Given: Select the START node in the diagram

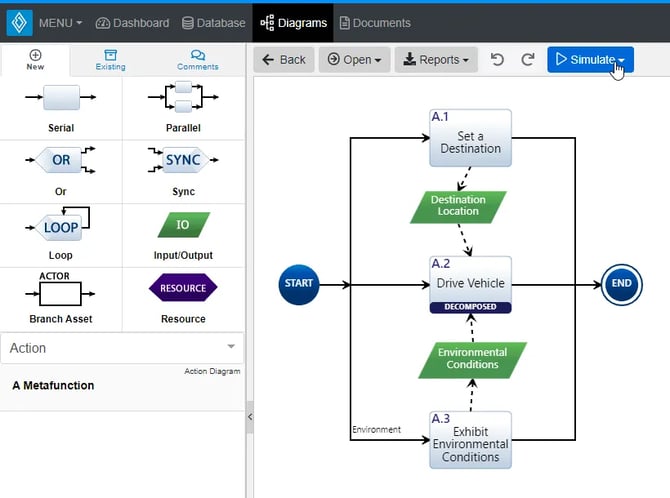Looking at the screenshot, I should coord(299,284).
